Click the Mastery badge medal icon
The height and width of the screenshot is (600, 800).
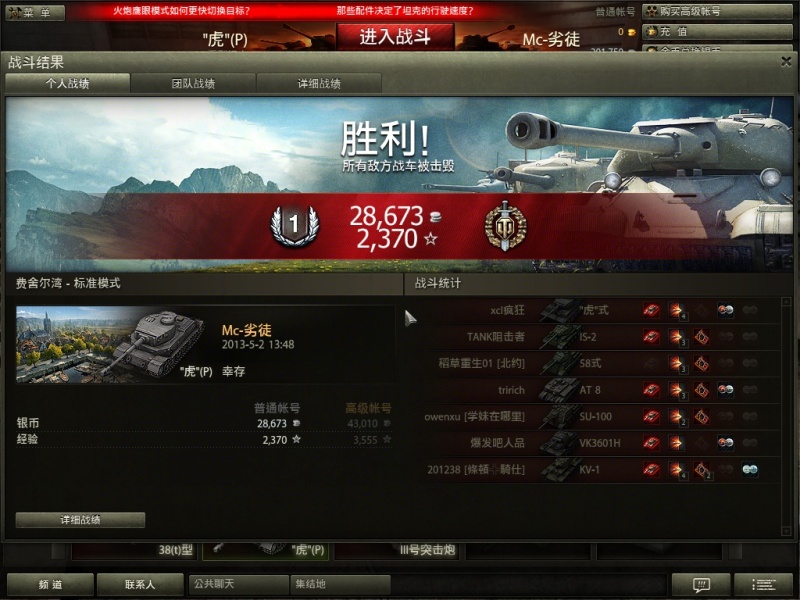[x=505, y=226]
